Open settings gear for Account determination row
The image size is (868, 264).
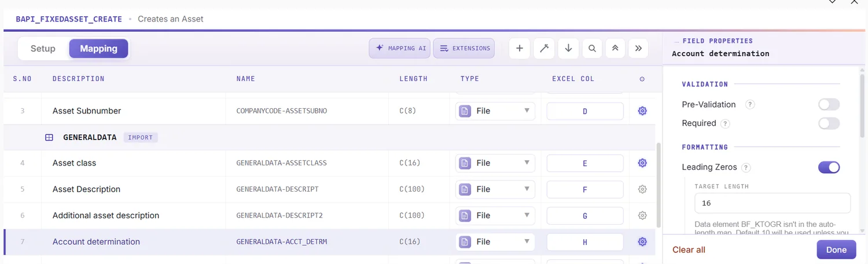(x=642, y=242)
